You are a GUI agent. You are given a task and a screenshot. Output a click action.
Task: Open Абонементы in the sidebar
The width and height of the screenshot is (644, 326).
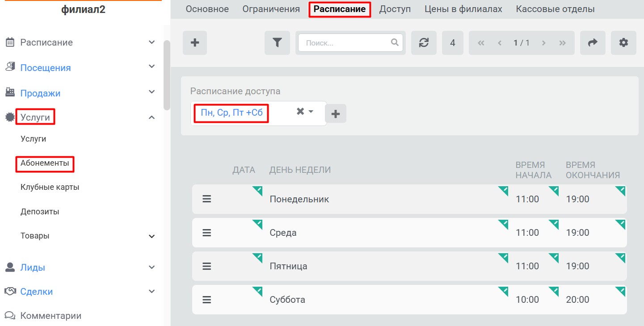click(x=45, y=163)
